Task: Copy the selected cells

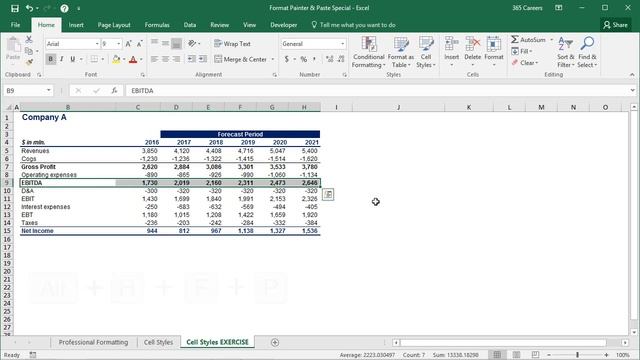Action: point(29,51)
